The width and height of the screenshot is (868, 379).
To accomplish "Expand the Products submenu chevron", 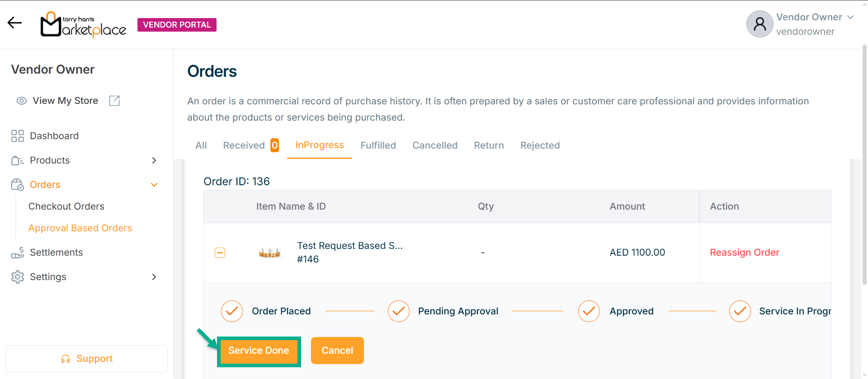I will tap(154, 160).
